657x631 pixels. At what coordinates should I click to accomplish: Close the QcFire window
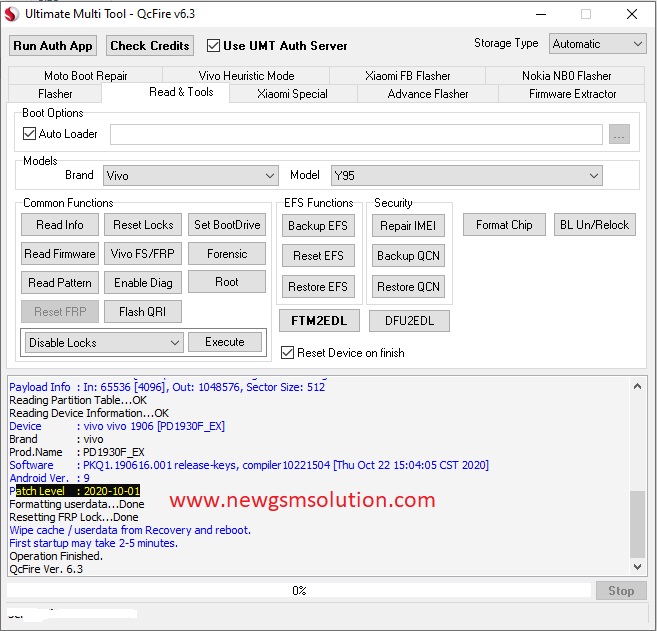(632, 14)
